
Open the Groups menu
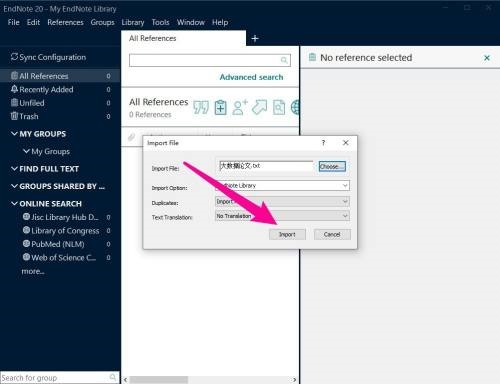(102, 22)
